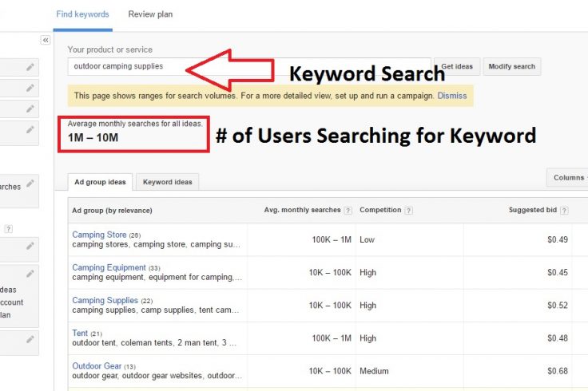
Task: Click help icon beside Suggested bid header
Action: (x=564, y=211)
